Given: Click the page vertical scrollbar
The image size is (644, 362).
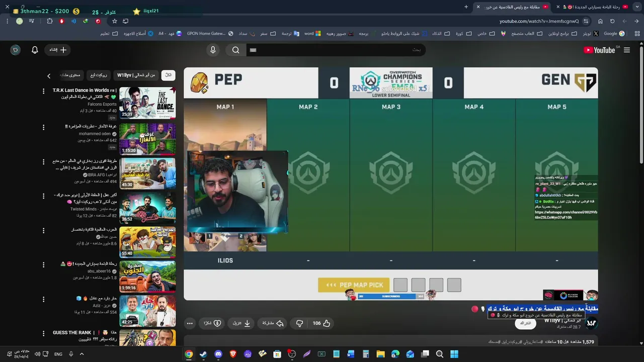Looking at the screenshot, I should tap(641, 106).
